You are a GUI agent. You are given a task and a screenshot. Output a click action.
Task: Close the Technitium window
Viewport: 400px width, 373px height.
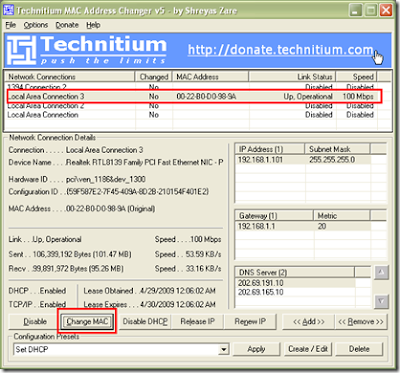(x=386, y=10)
